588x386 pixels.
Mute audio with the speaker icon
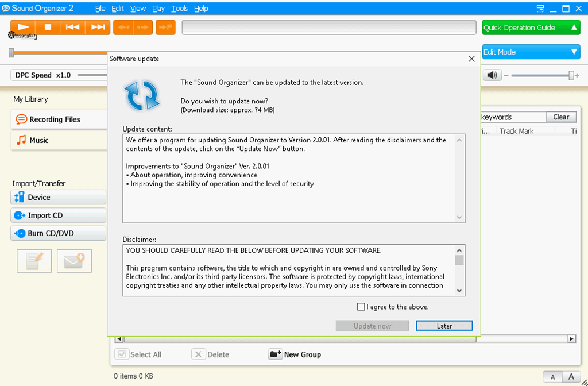pyautogui.click(x=492, y=75)
